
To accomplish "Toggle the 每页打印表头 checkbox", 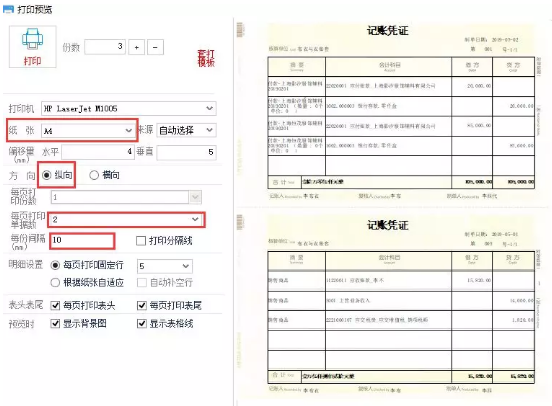I will click(x=56, y=305).
